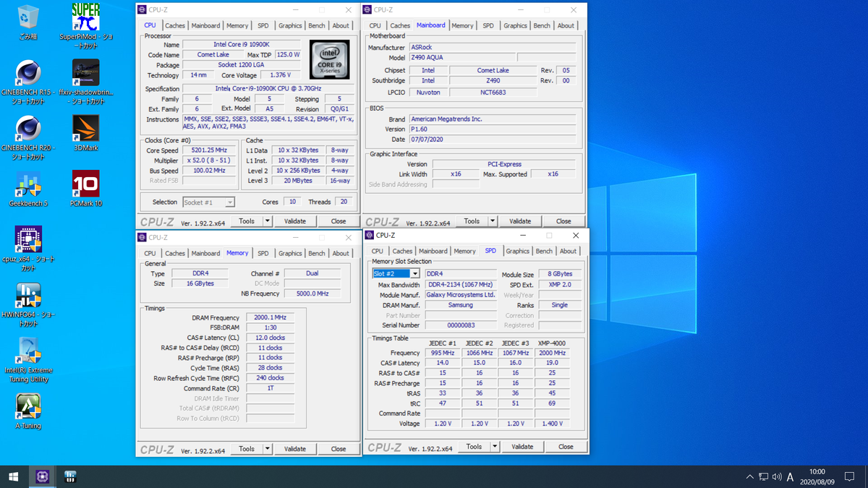Open the Recycle Bin desktop icon
868x488 pixels.
click(27, 22)
